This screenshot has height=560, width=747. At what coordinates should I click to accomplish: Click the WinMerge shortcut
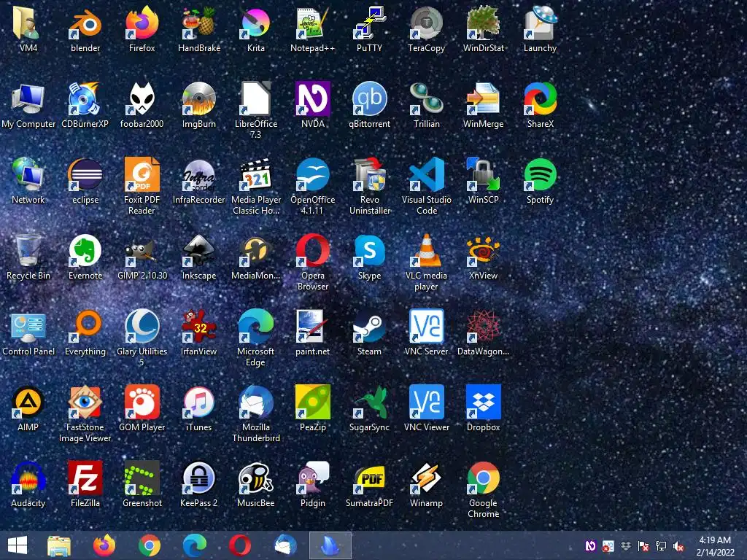click(483, 99)
